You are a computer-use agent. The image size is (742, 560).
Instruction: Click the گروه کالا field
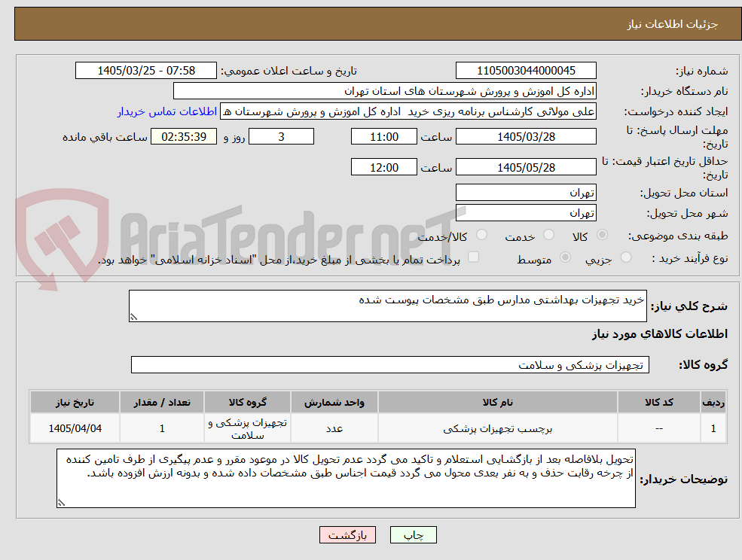[390, 364]
